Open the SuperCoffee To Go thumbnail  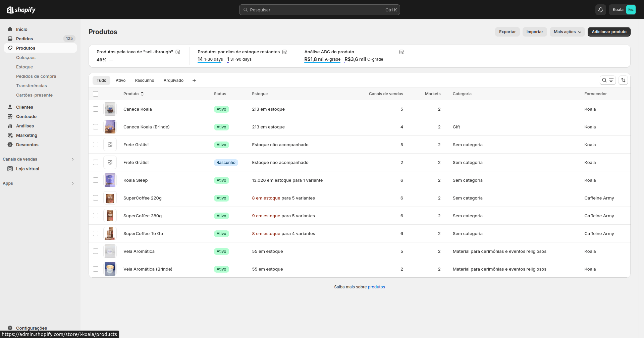[110, 233]
